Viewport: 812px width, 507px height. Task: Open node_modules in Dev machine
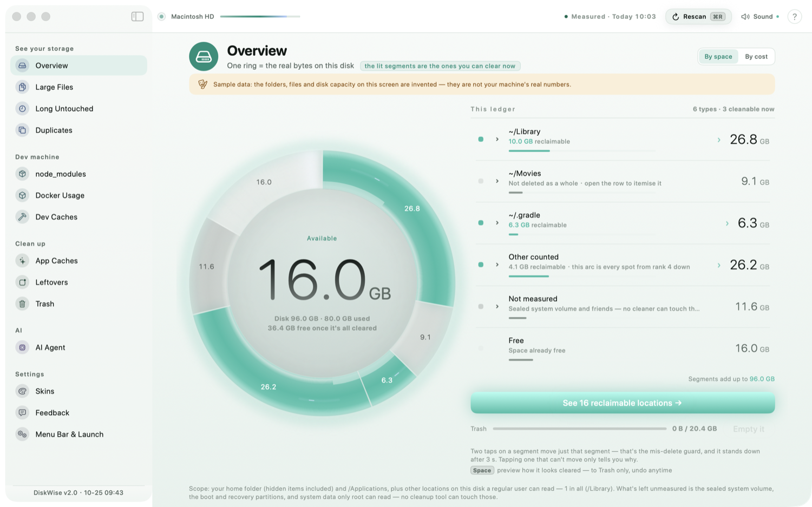[x=78, y=174]
